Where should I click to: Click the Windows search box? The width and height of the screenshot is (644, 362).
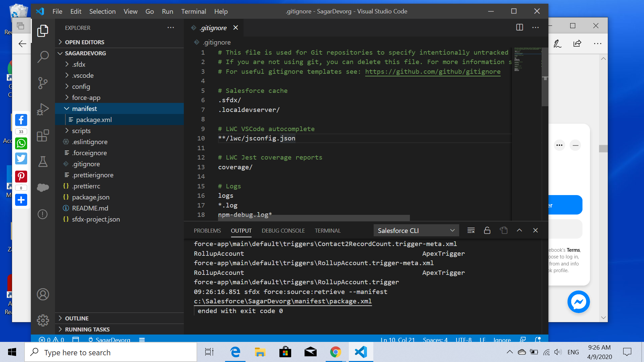[111, 352]
